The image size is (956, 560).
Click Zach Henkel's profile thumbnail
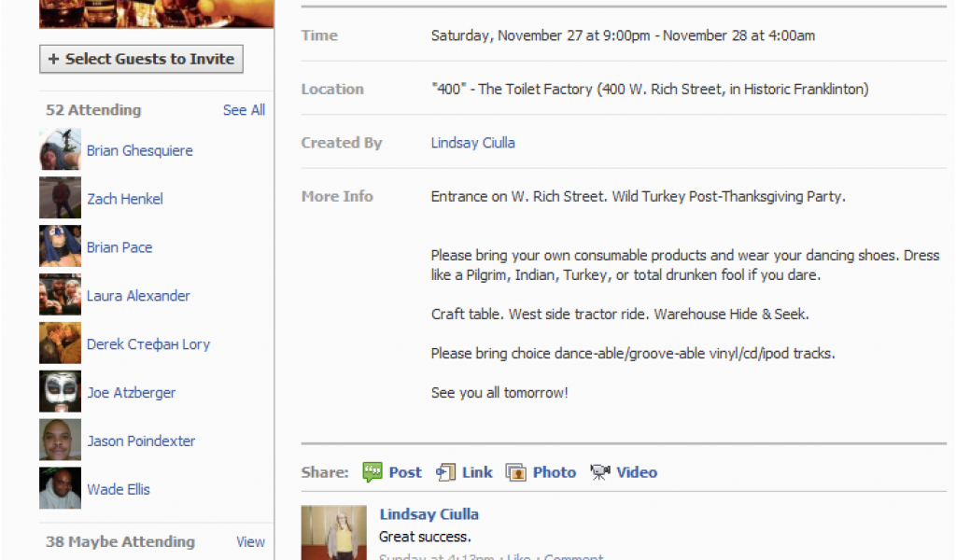pos(61,198)
